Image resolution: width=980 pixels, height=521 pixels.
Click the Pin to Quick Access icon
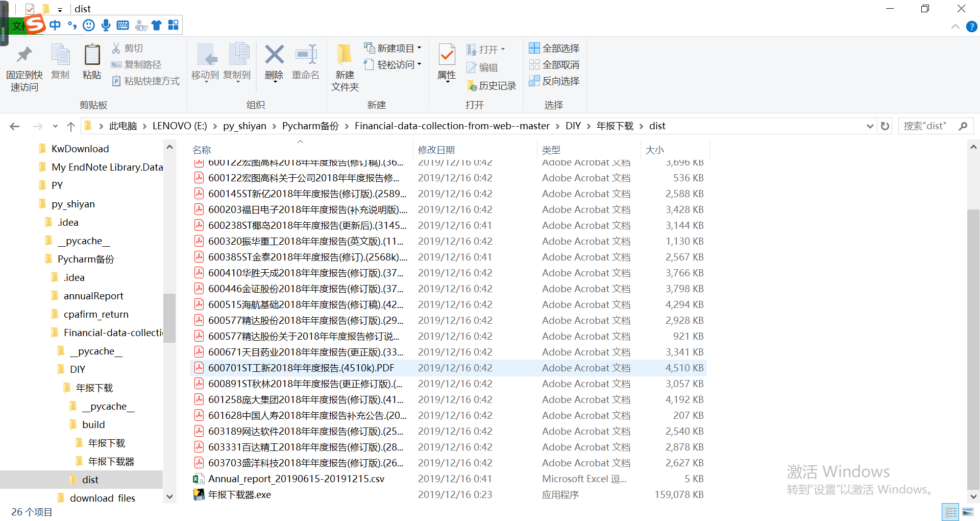pos(24,55)
